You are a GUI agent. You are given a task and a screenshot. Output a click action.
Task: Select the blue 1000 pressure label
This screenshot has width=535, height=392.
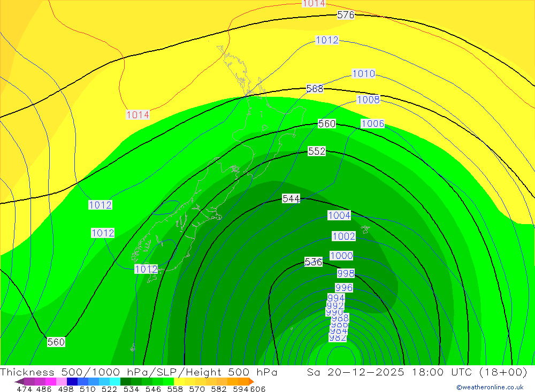[341, 256]
